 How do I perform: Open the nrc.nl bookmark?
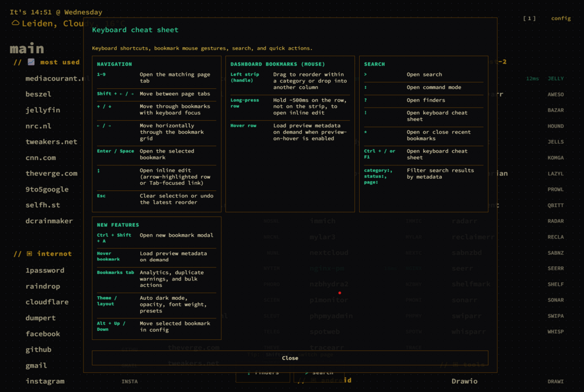39,126
